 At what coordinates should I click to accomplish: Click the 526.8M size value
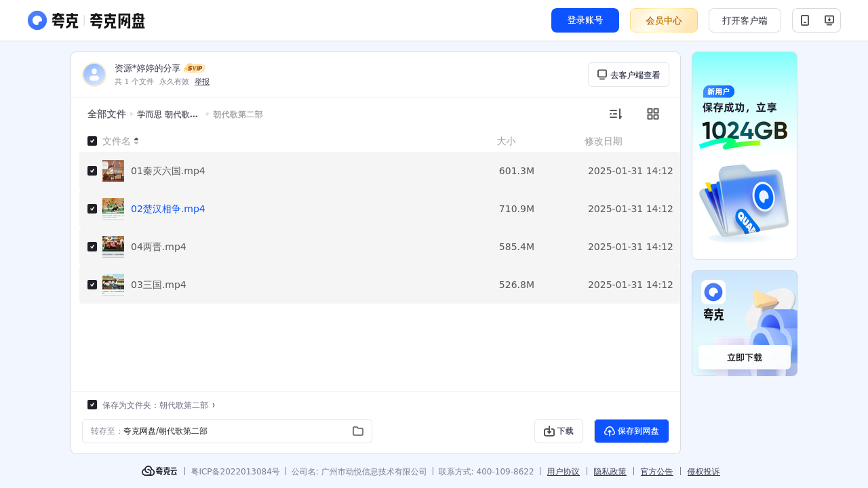517,285
